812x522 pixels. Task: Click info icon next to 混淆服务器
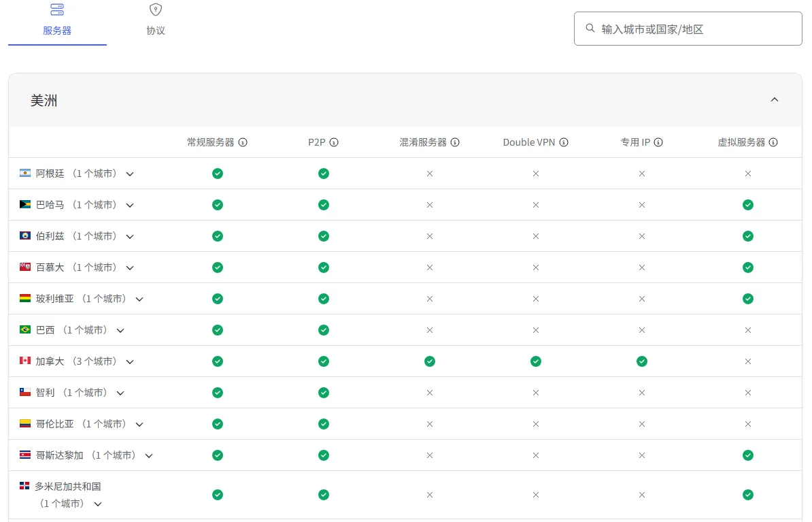click(x=455, y=143)
